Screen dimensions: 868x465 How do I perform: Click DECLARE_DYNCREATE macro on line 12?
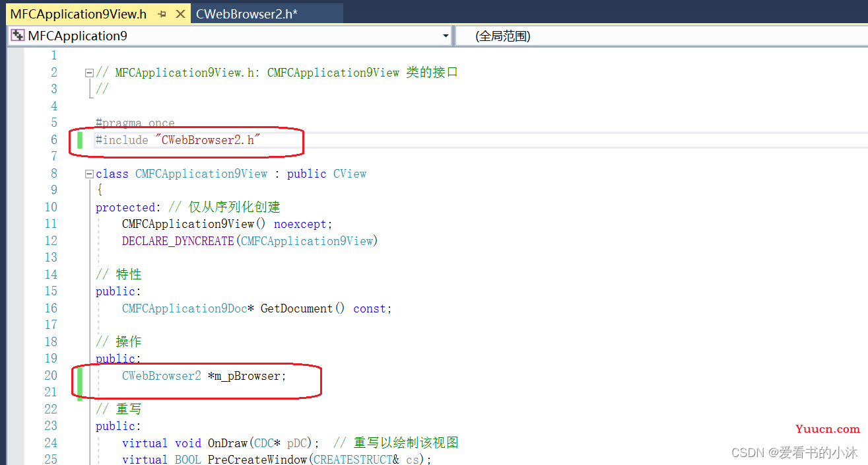tap(178, 241)
